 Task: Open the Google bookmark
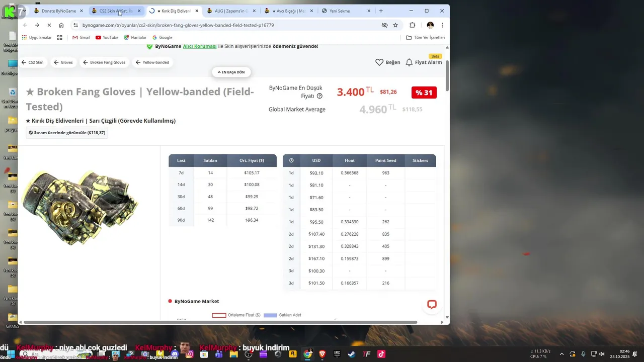point(162,37)
